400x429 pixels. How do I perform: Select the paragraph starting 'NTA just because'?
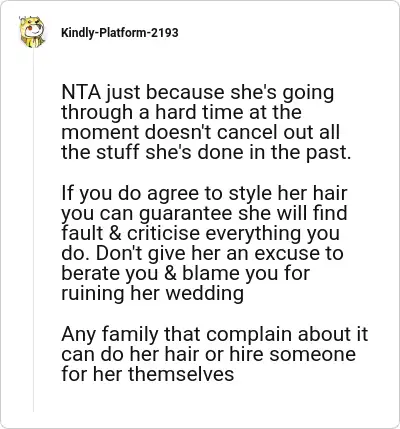pos(206,122)
